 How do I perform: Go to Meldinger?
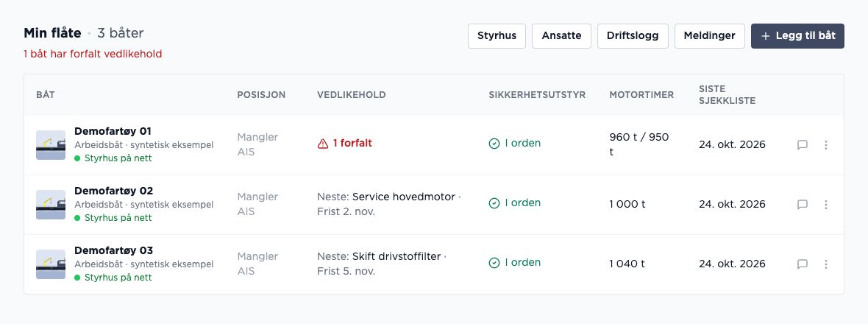pos(710,36)
